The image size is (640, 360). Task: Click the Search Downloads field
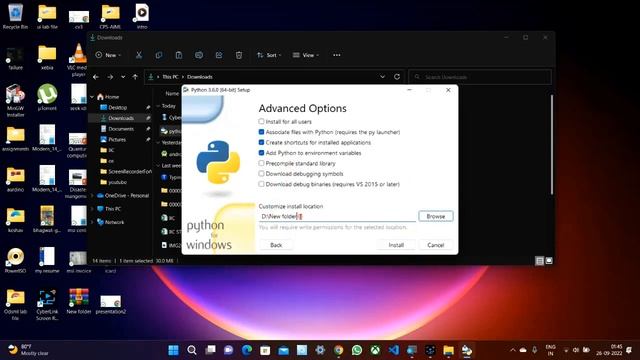tap(480, 77)
